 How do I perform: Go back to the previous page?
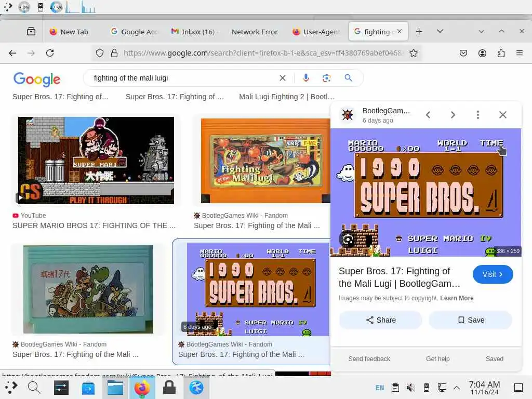12,53
